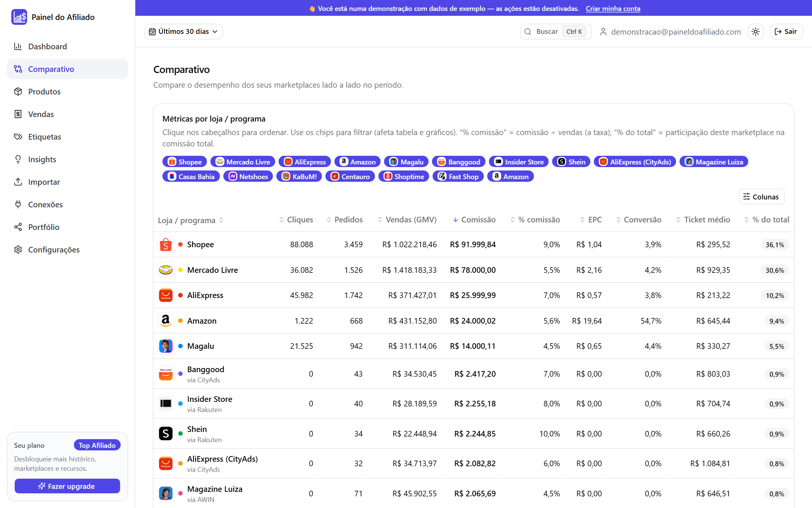This screenshot has width=812, height=508.
Task: Toggle the Magalu filter chip
Action: click(406, 162)
